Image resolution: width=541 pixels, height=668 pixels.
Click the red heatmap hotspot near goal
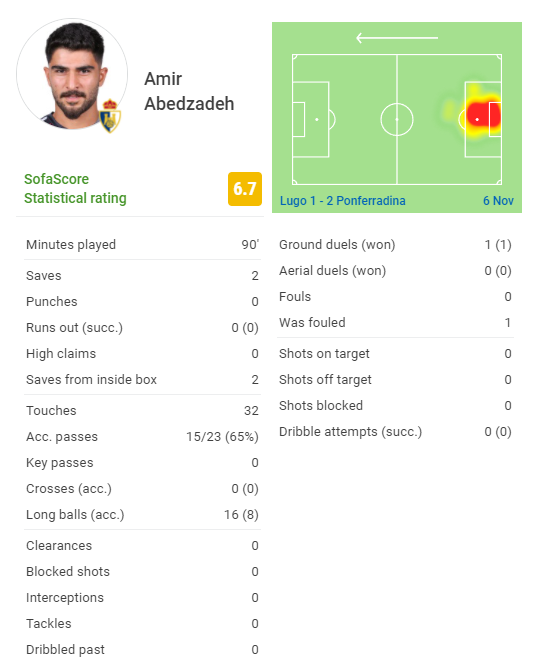[x=483, y=116]
